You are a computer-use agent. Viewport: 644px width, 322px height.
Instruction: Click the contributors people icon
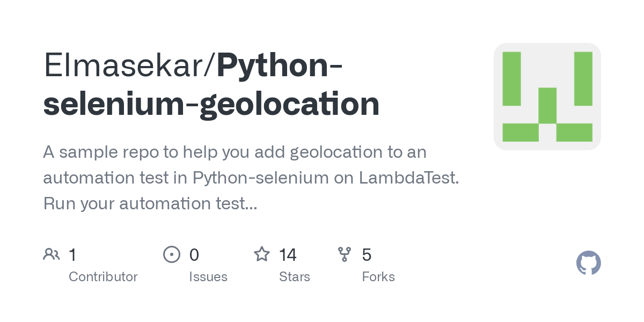point(52,254)
